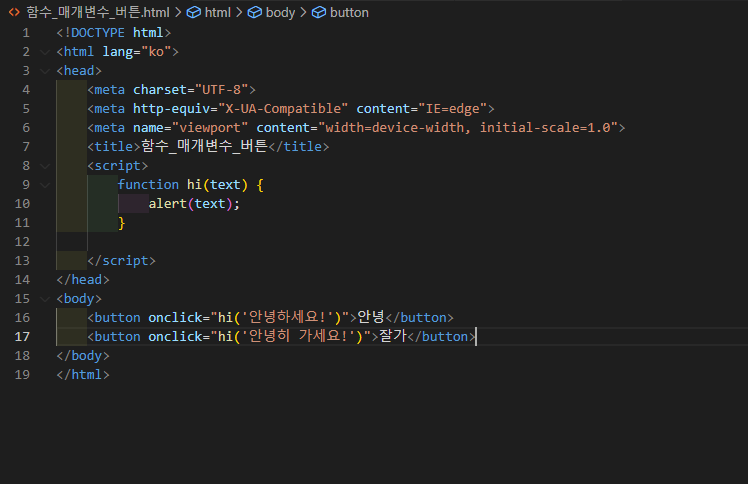Click the closing script tag on line 13
Viewport: 748px width, 484px height.
[x=122, y=260]
